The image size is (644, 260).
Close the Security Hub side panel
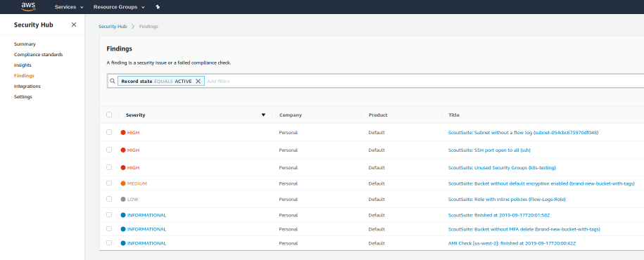(74, 25)
